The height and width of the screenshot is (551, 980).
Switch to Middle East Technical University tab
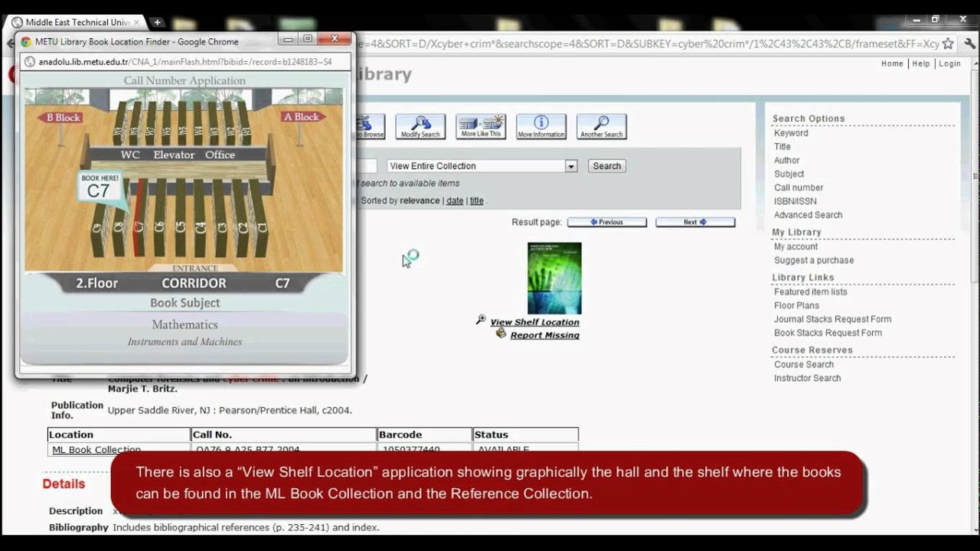[75, 22]
